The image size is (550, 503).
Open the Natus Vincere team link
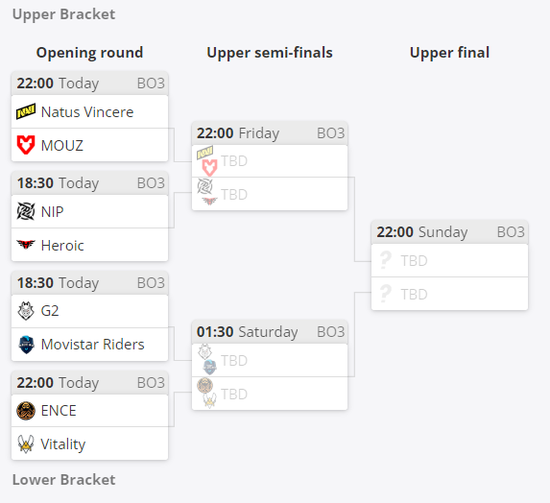(87, 112)
